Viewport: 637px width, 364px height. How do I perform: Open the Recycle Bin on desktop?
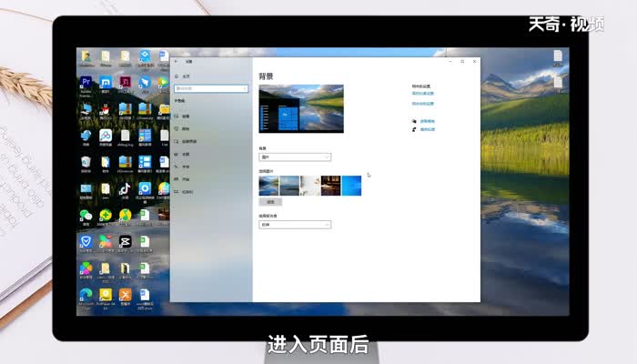(86, 163)
